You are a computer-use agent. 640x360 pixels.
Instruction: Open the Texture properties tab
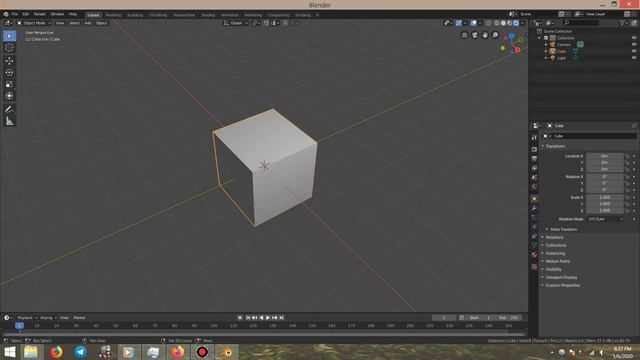pyautogui.click(x=534, y=267)
